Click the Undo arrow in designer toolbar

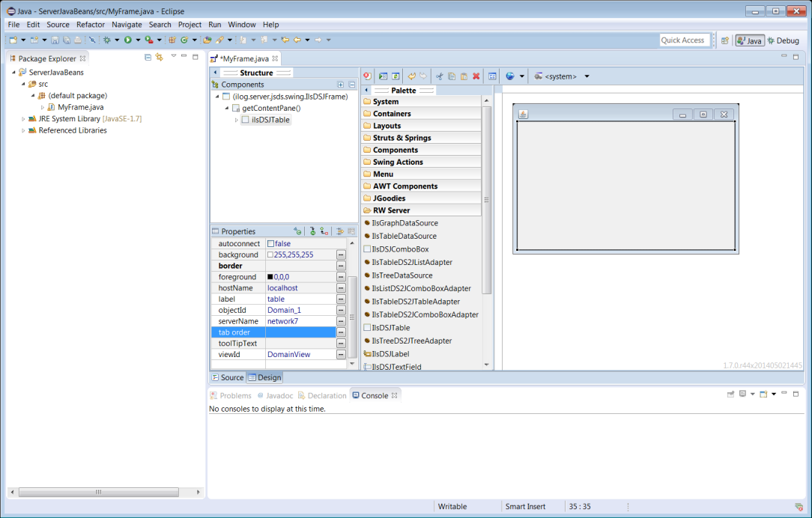411,76
